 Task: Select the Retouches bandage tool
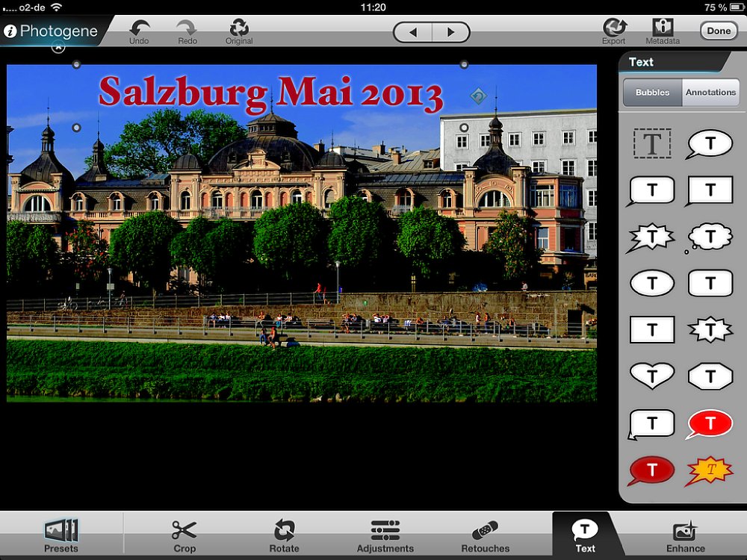pyautogui.click(x=486, y=531)
